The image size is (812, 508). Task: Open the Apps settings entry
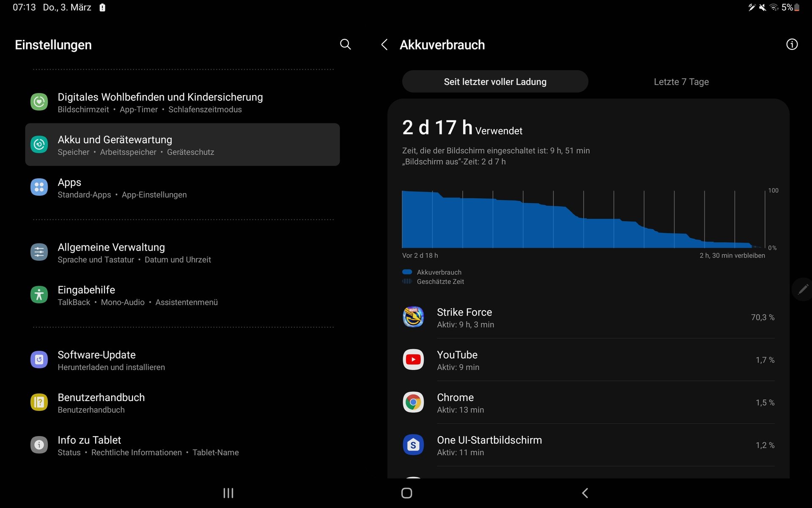click(x=182, y=187)
